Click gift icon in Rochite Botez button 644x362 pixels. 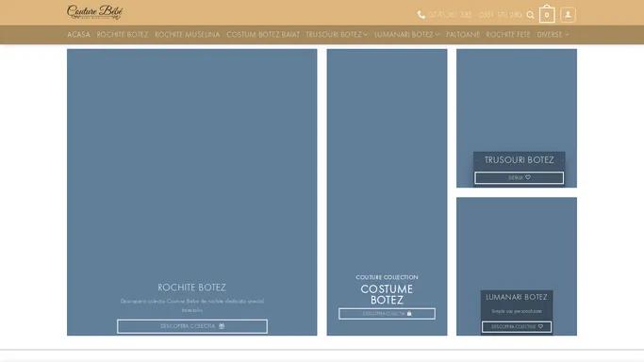click(222, 326)
